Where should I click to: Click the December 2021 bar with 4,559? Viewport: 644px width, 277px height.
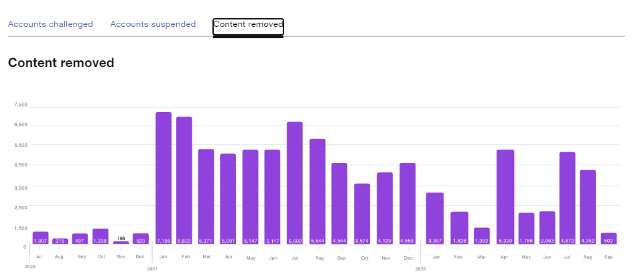click(407, 203)
